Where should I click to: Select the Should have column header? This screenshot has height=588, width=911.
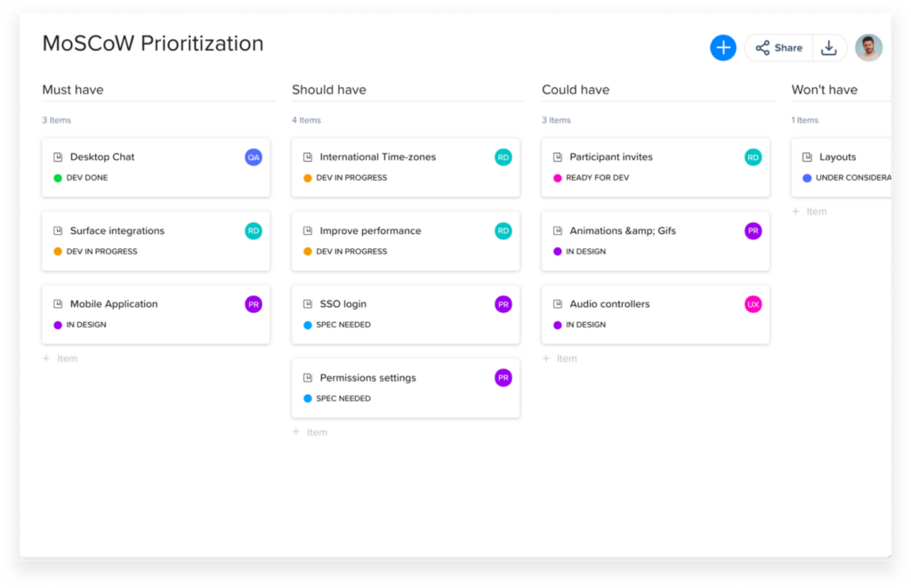[329, 90]
